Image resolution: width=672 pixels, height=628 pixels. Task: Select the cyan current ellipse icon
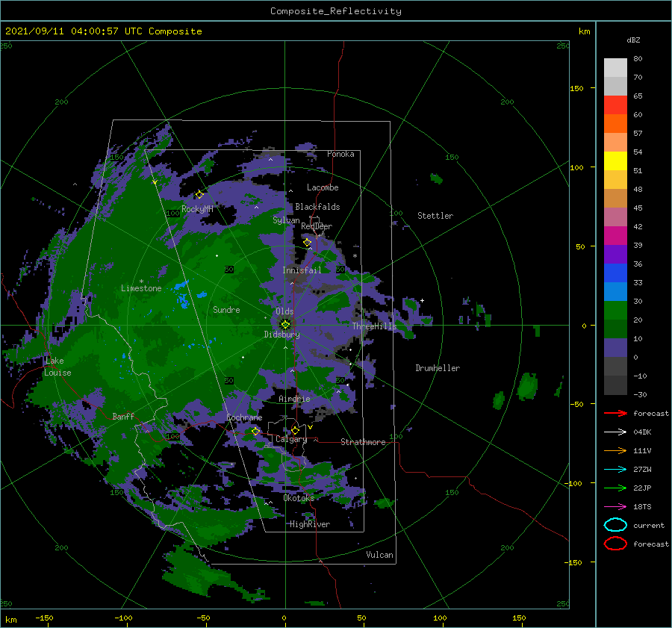pyautogui.click(x=615, y=525)
